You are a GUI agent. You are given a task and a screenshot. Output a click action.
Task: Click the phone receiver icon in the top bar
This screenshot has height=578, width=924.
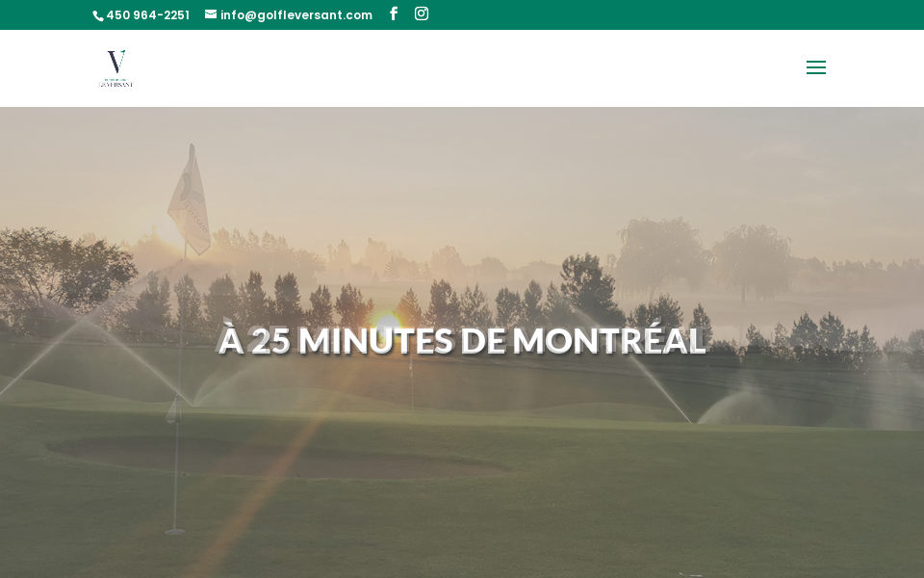pos(97,15)
